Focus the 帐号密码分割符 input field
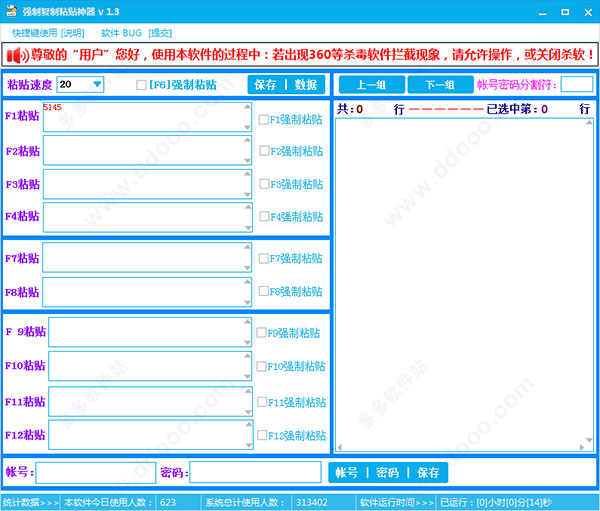600x511 pixels. 577,84
